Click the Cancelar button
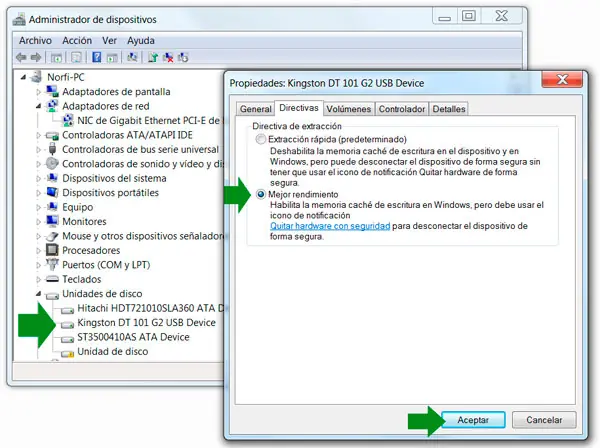Image resolution: width=600 pixels, height=448 pixels. pos(544,420)
